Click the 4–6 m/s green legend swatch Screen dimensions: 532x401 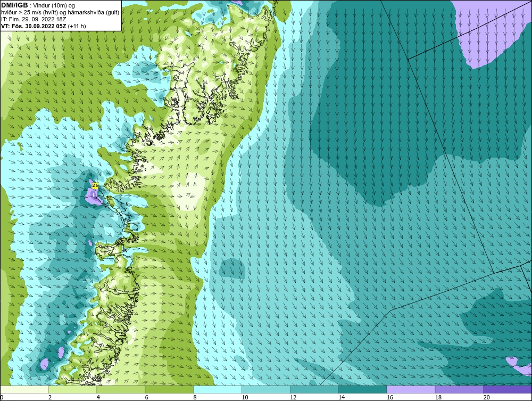[121, 389]
